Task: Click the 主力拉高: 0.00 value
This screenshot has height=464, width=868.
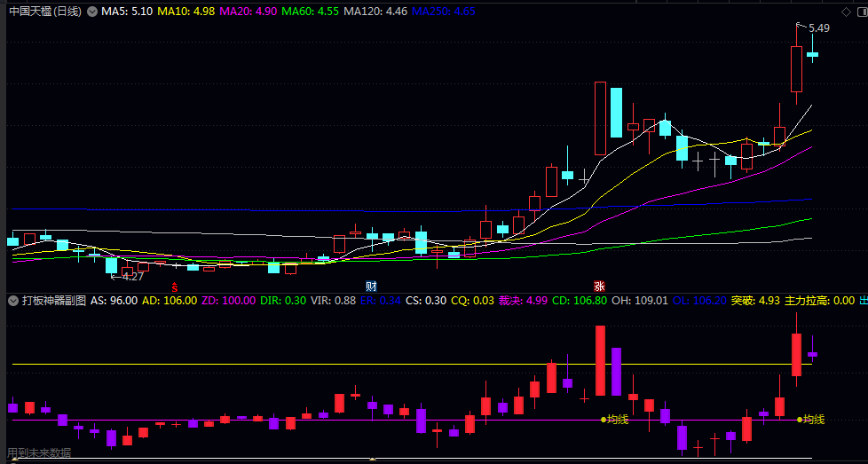Action: (x=820, y=301)
